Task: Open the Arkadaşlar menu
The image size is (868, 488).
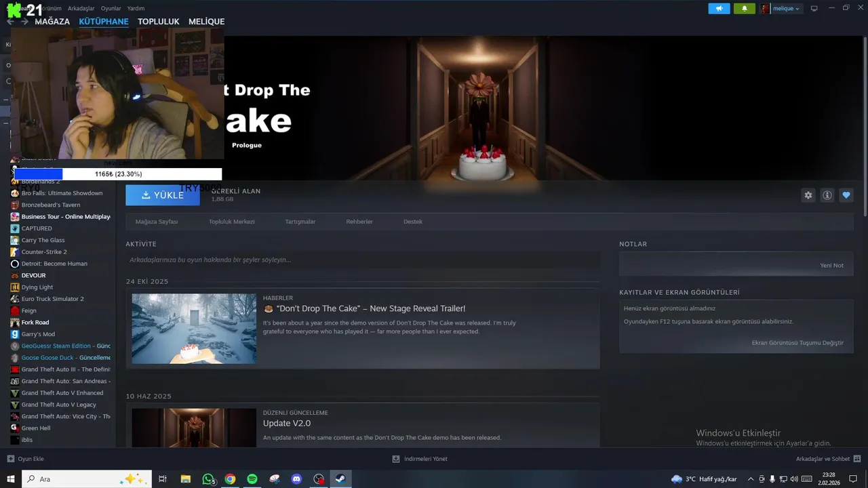Action: [x=81, y=8]
